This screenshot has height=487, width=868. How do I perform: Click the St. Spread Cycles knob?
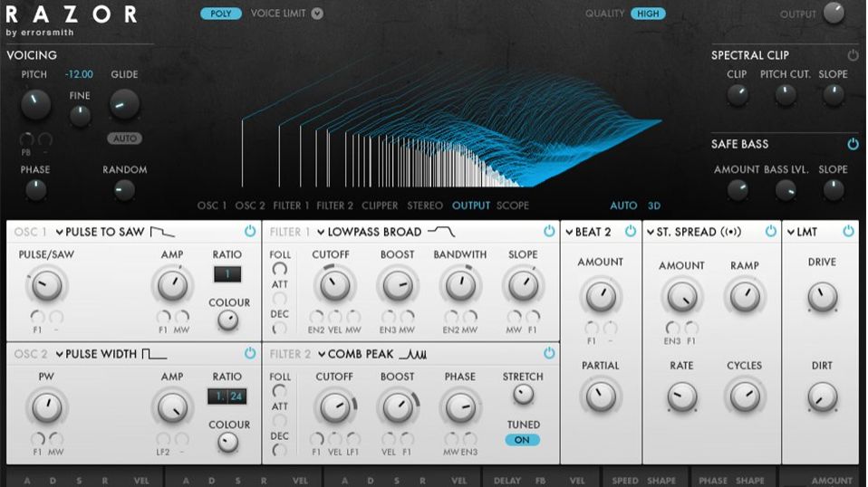[745, 396]
